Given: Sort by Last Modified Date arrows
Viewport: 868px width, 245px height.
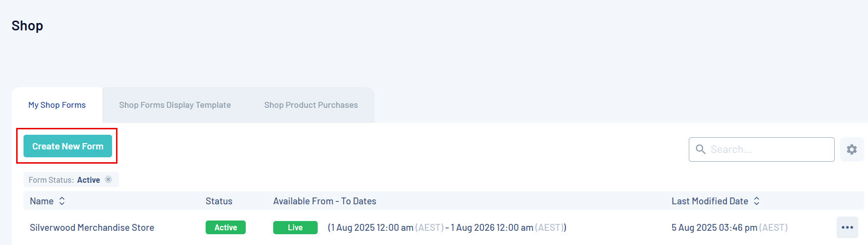Looking at the screenshot, I should point(756,201).
